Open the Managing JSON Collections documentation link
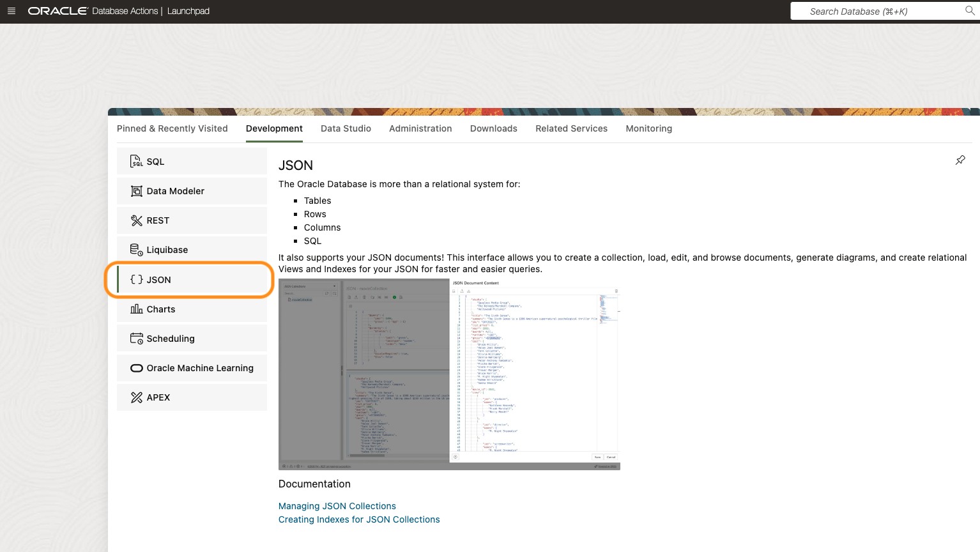 click(337, 506)
